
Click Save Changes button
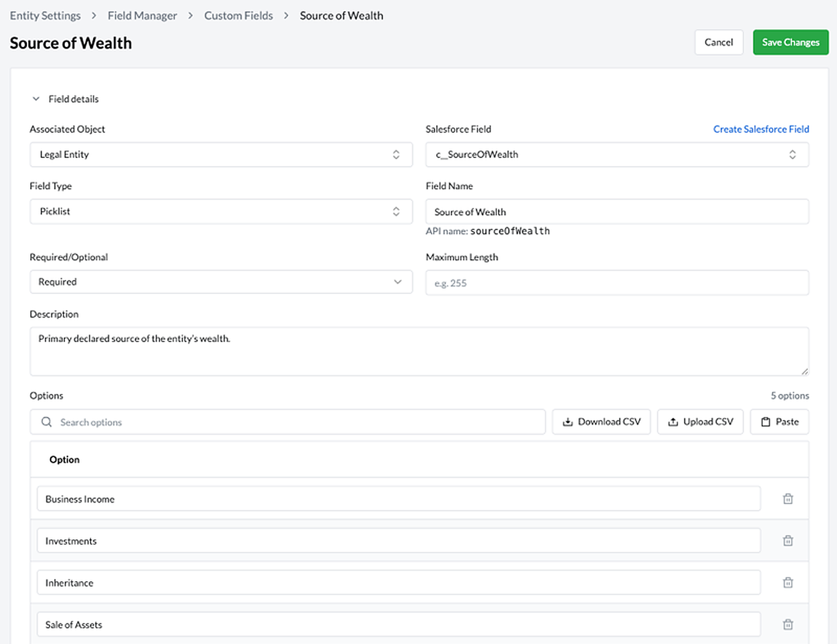[x=790, y=42]
